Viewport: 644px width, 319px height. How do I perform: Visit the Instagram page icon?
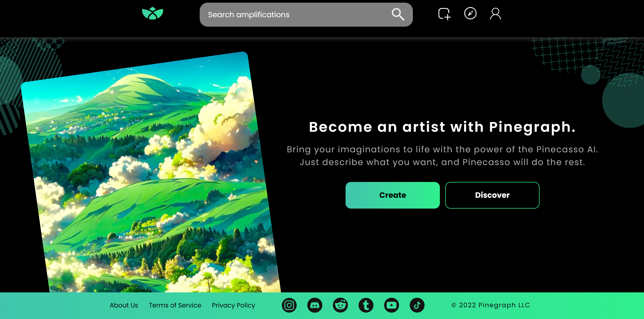point(289,305)
